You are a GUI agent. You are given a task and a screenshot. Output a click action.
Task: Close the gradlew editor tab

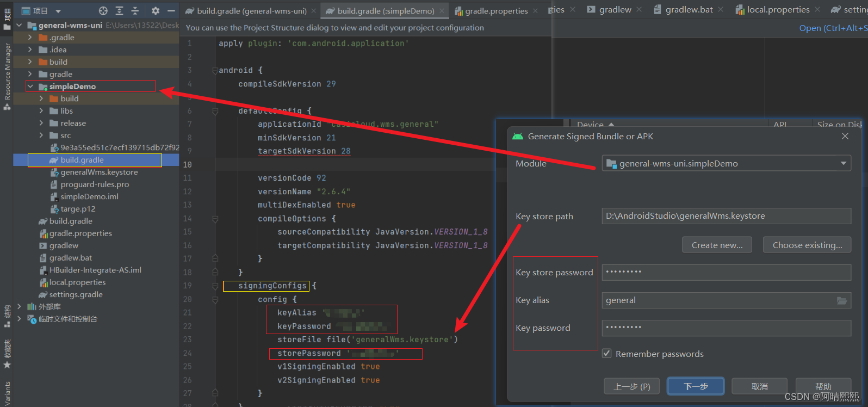[639, 10]
